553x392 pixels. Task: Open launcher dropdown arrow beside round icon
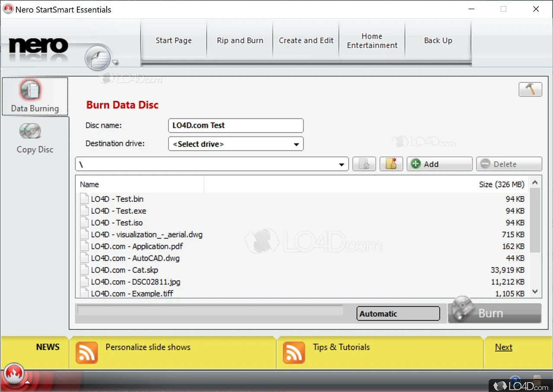[x=115, y=62]
